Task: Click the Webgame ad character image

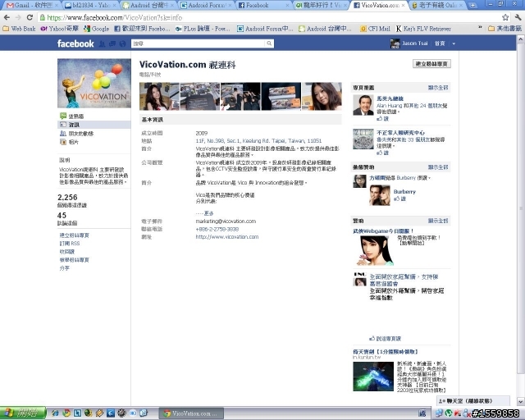Action: point(374,251)
